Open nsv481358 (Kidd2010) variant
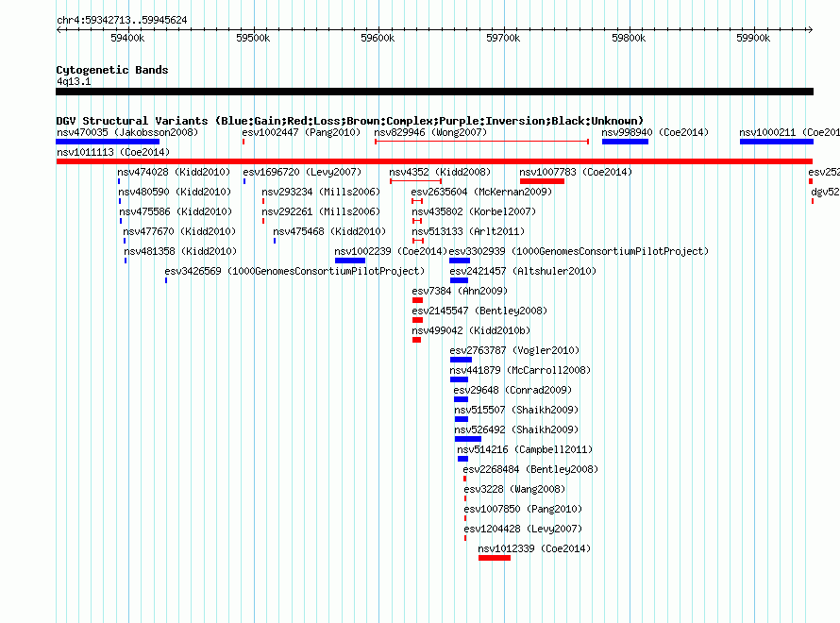Screen dimensions: 840x623 pos(180,251)
